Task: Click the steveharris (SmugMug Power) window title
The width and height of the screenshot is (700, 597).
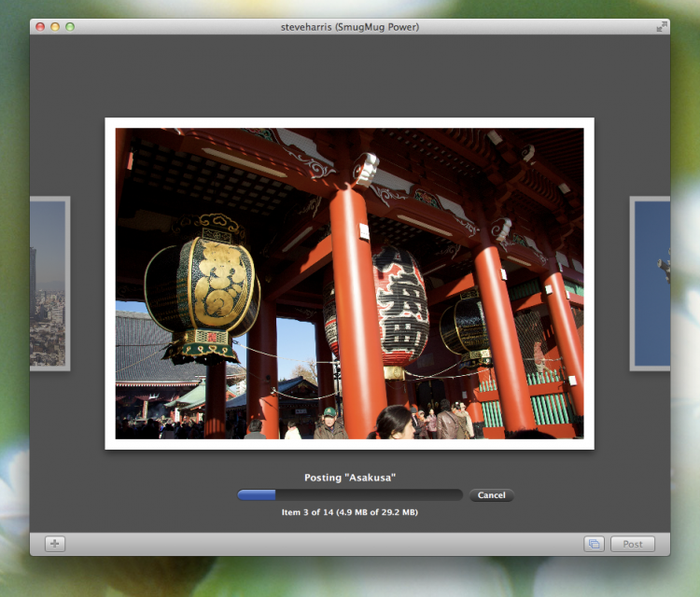Action: tap(350, 27)
